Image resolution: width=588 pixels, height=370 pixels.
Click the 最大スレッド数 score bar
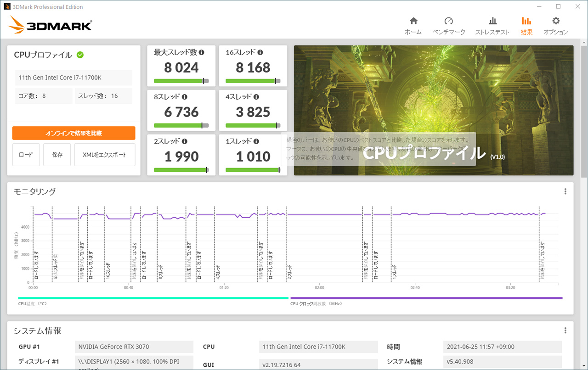pyautogui.click(x=181, y=81)
